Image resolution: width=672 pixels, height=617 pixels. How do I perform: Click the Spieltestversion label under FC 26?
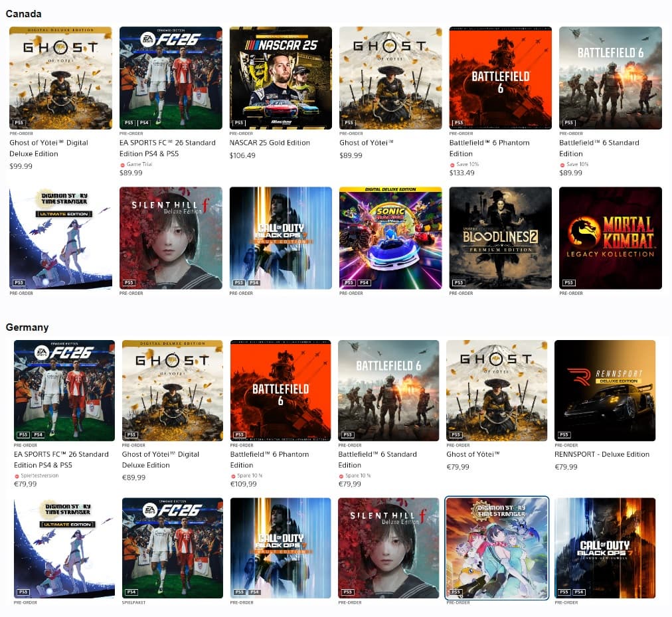point(40,476)
